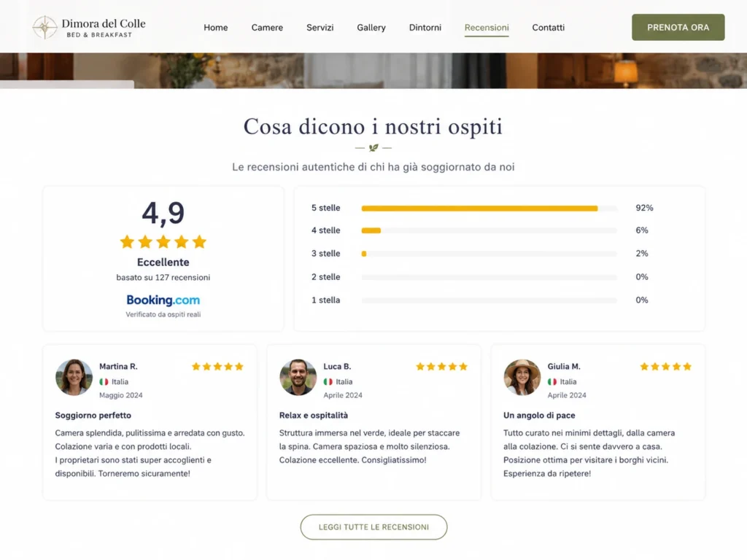Click LEGGI TUTTE LE RECENSIONI button
The height and width of the screenshot is (560, 747).
pos(373,526)
